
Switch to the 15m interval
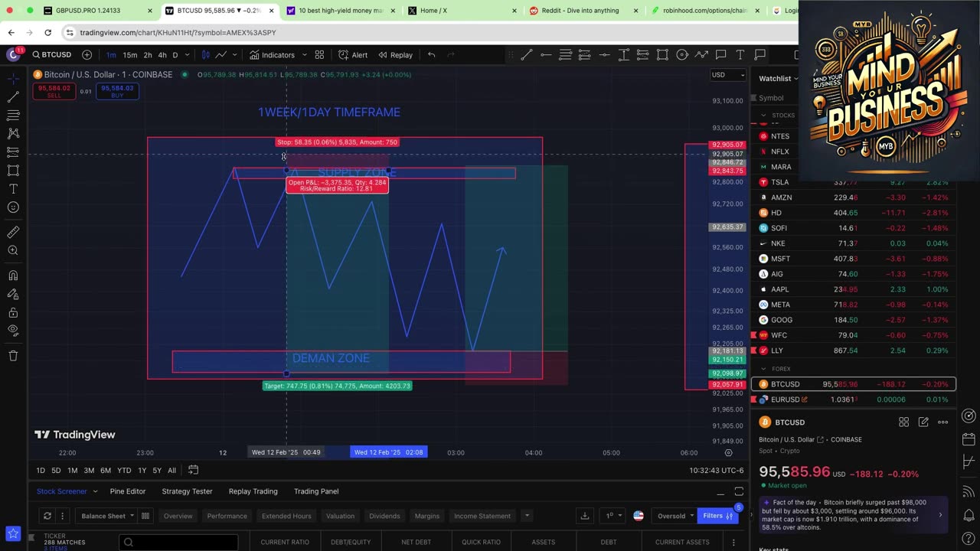click(130, 55)
